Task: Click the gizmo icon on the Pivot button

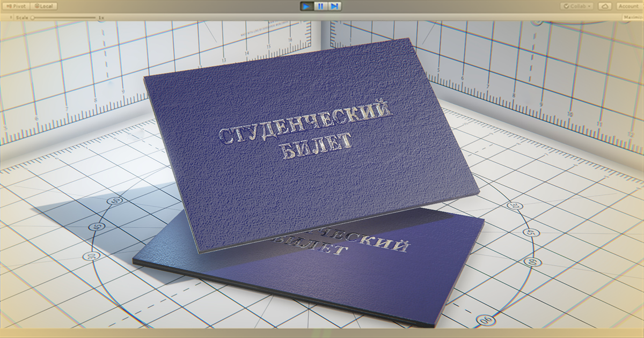Action: coord(9,5)
